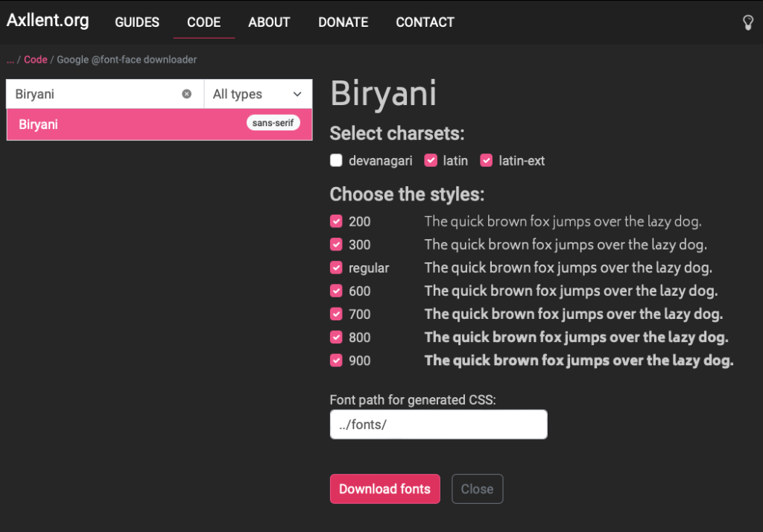Select Biryani font in results list

pyautogui.click(x=159, y=124)
